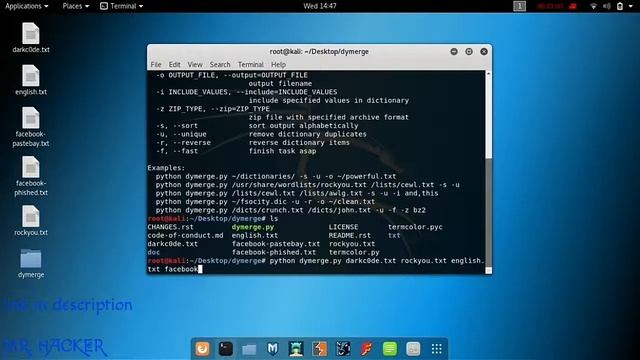Open the clock showing Wed 14:47
640x360 pixels.
tap(320, 6)
